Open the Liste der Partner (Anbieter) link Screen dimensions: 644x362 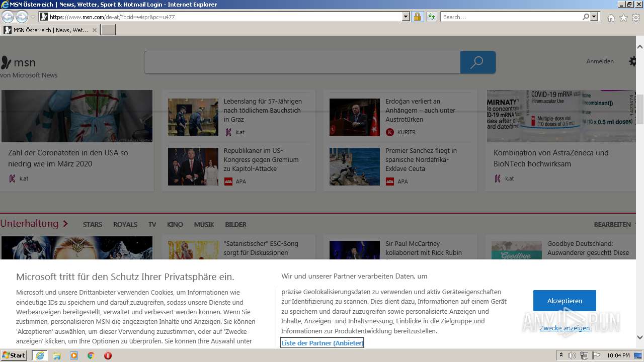click(322, 343)
